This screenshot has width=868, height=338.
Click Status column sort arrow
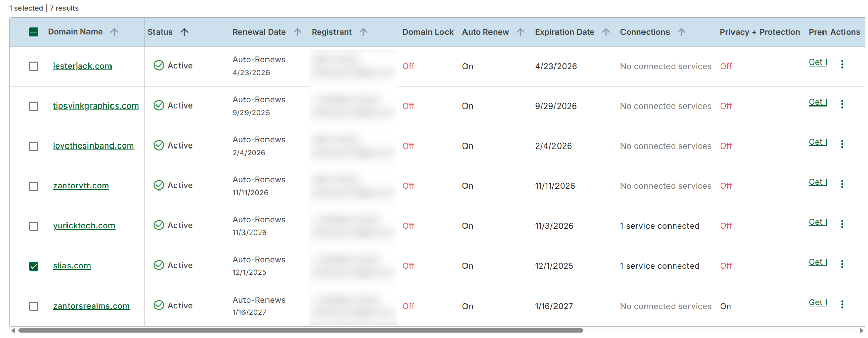(184, 32)
